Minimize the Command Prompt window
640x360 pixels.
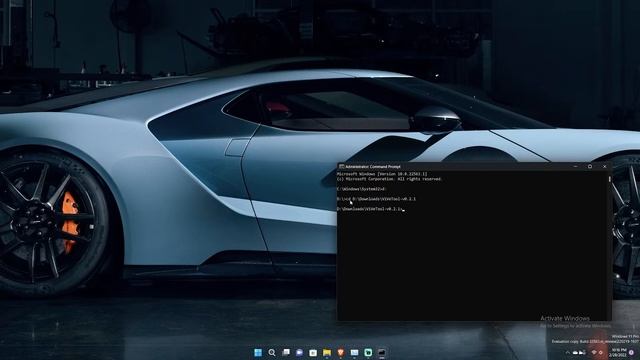tap(576, 167)
